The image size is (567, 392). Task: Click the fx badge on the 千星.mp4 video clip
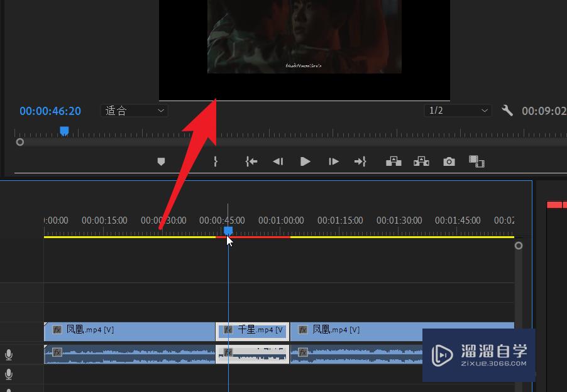coord(228,330)
